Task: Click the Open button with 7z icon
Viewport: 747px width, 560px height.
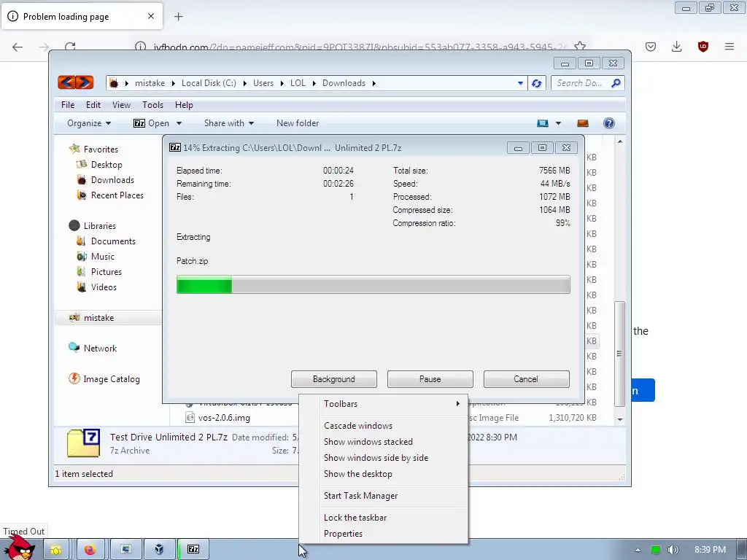Action: tap(152, 123)
